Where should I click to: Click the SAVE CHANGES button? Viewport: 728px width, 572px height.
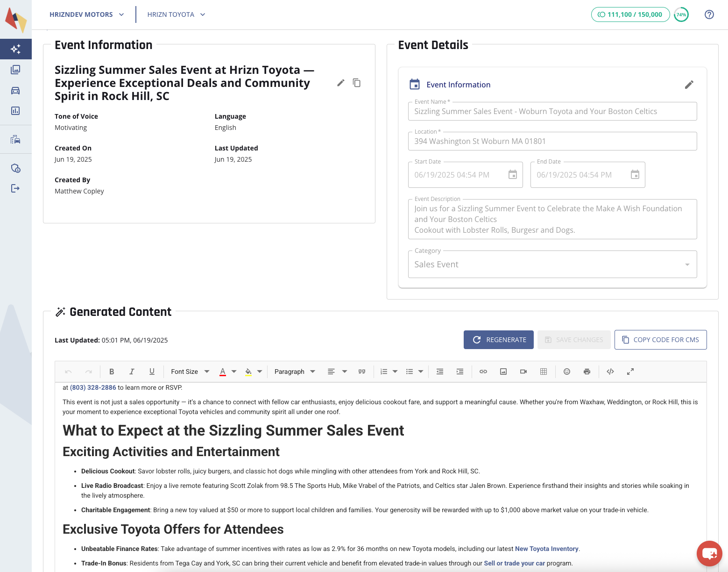point(574,340)
